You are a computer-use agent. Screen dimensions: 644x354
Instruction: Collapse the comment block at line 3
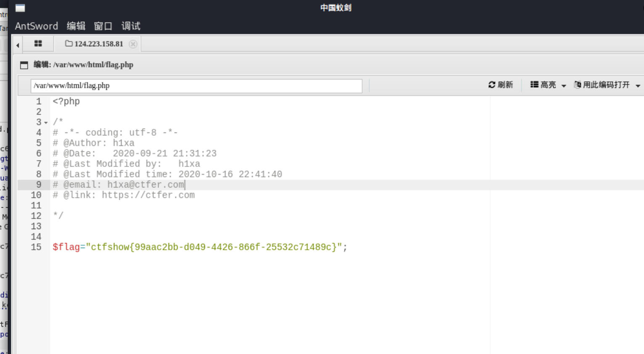[x=46, y=123]
